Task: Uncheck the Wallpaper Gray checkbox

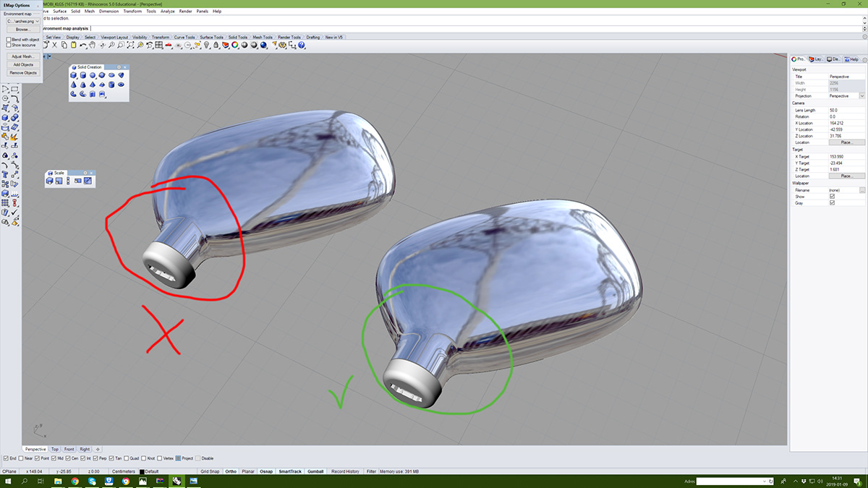Action: pyautogui.click(x=832, y=203)
